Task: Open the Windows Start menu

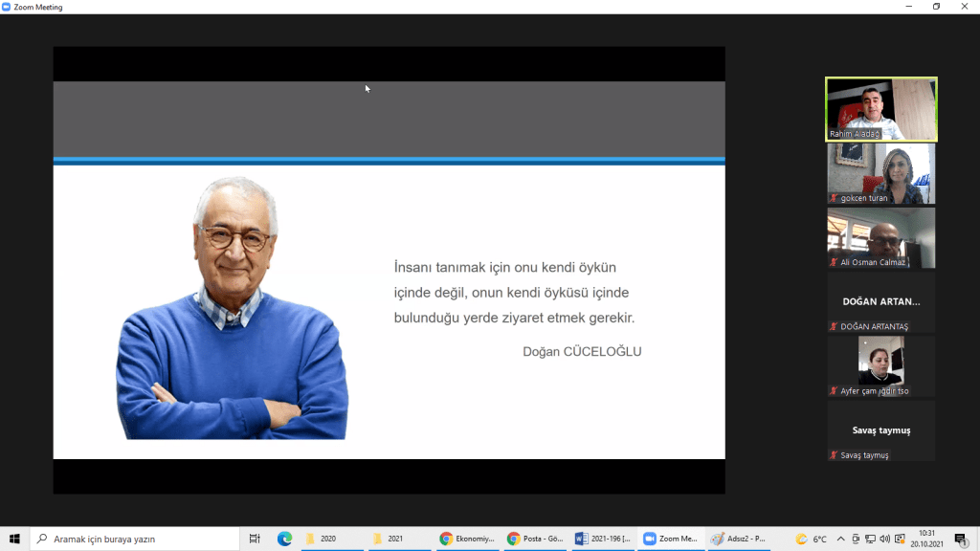Action: point(14,539)
